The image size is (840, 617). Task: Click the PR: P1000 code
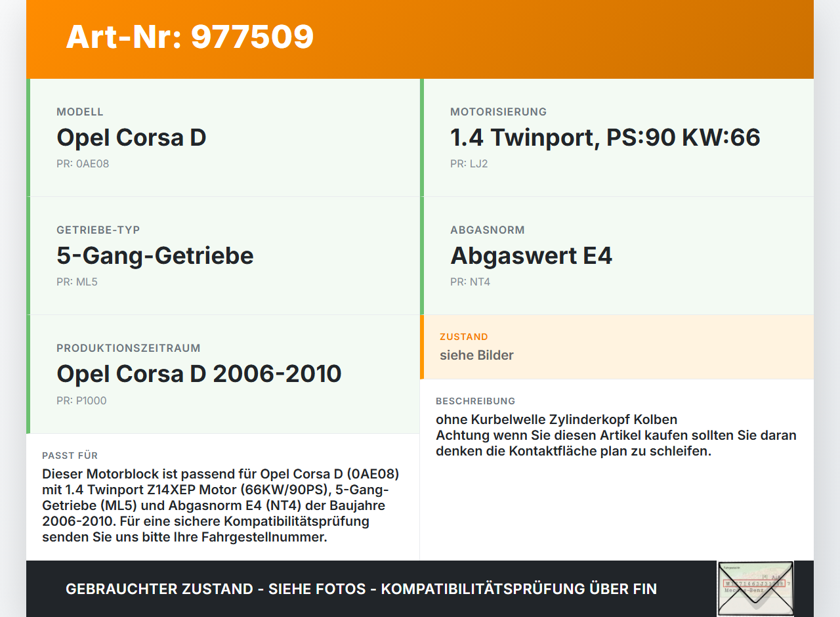(81, 400)
